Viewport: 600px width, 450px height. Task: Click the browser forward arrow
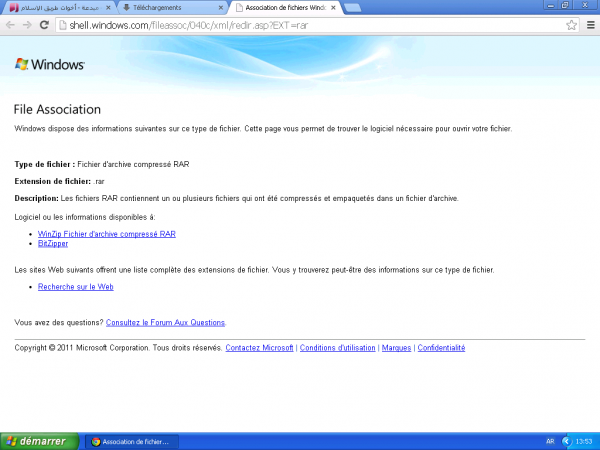(x=27, y=25)
